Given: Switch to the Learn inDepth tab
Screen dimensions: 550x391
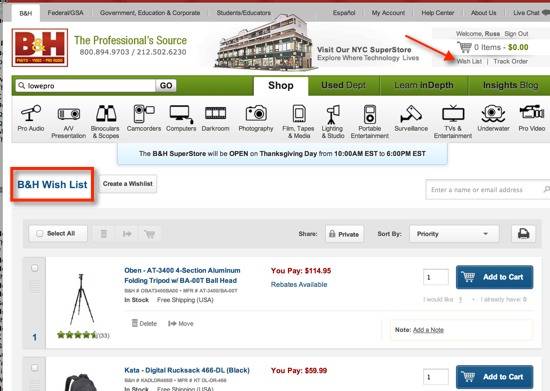Looking at the screenshot, I should (424, 85).
